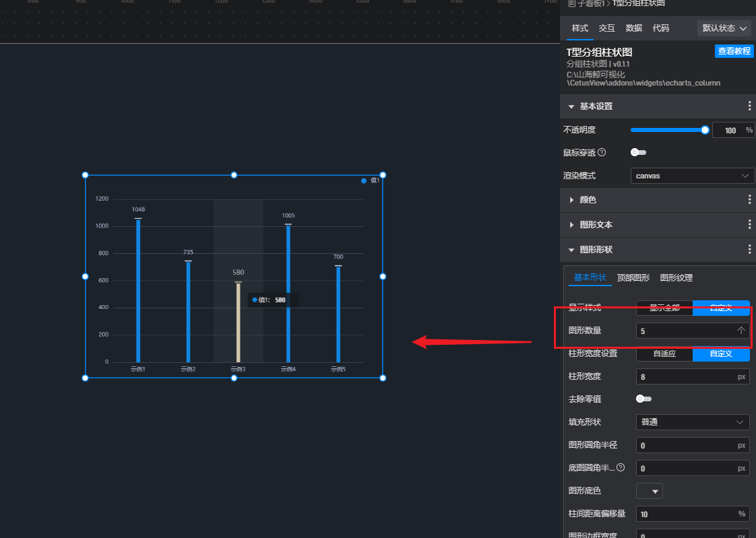Viewport: 756px width, 538px height.
Task: Toggle the 去除零值 switch
Action: point(643,399)
